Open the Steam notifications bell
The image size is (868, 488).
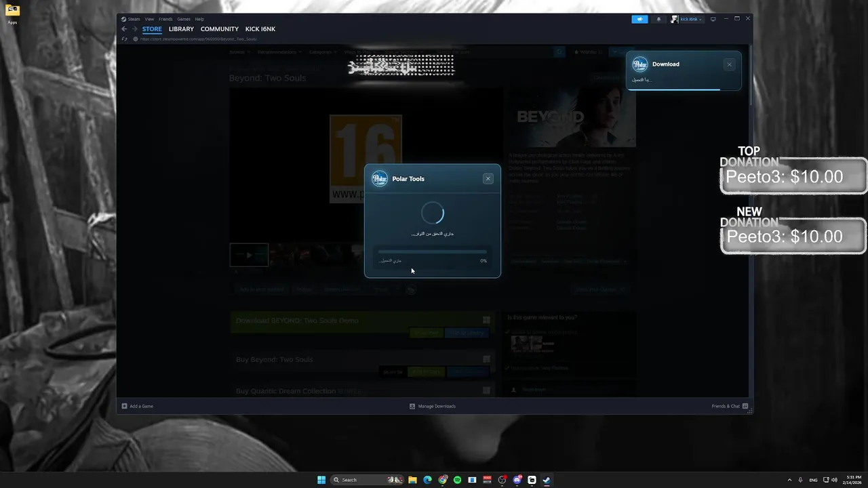(658, 19)
